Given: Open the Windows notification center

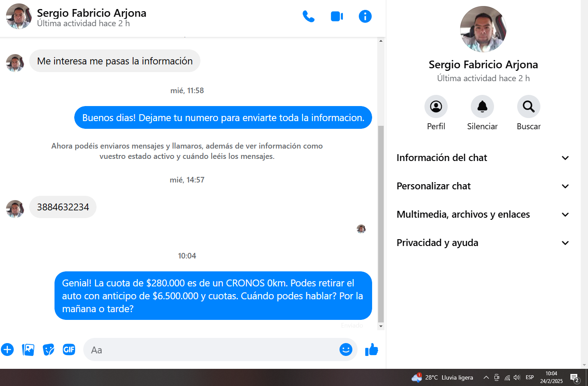Looking at the screenshot, I should coord(574,377).
